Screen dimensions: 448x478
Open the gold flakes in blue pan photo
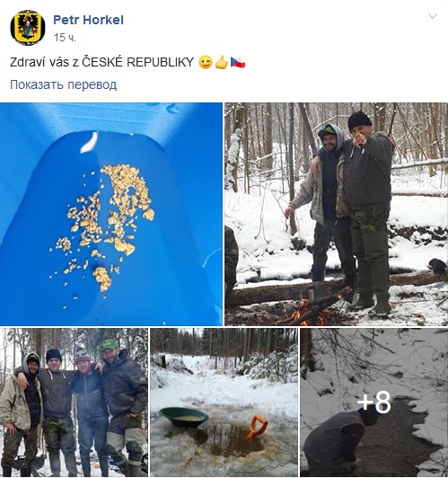(x=111, y=214)
